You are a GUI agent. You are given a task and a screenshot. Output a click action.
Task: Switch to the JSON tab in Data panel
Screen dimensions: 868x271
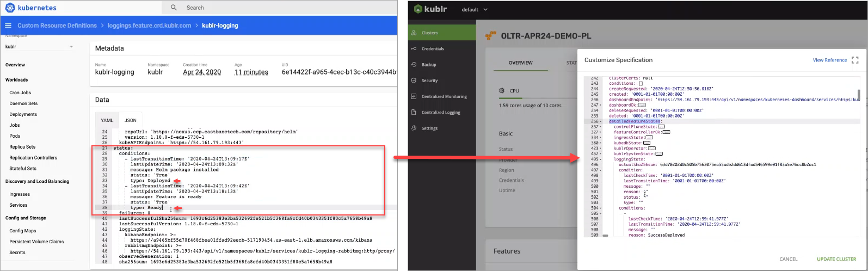tap(131, 120)
